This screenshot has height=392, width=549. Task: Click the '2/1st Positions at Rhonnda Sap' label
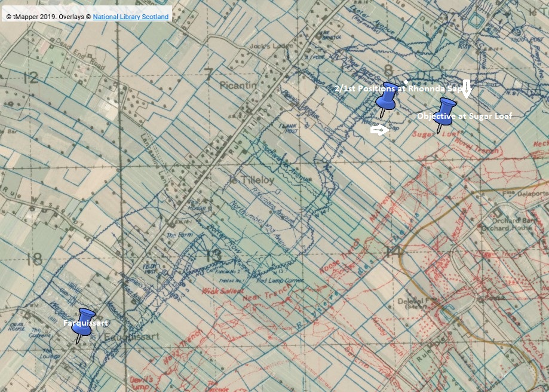(399, 88)
